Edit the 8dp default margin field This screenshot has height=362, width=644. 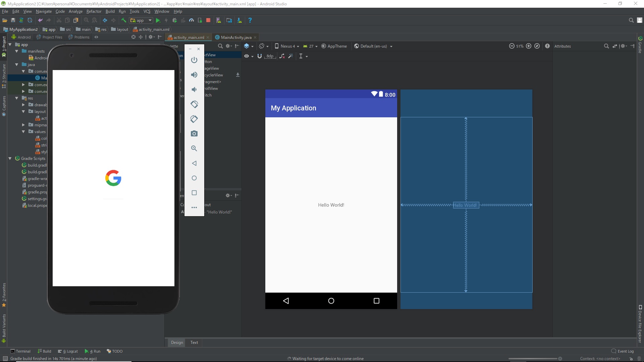270,56
